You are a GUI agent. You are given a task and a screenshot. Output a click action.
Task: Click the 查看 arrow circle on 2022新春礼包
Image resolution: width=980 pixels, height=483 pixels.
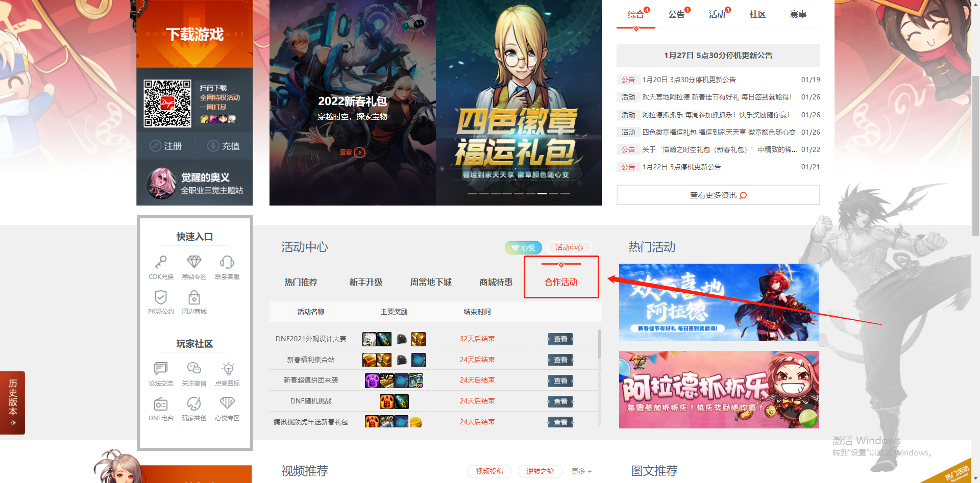359,152
